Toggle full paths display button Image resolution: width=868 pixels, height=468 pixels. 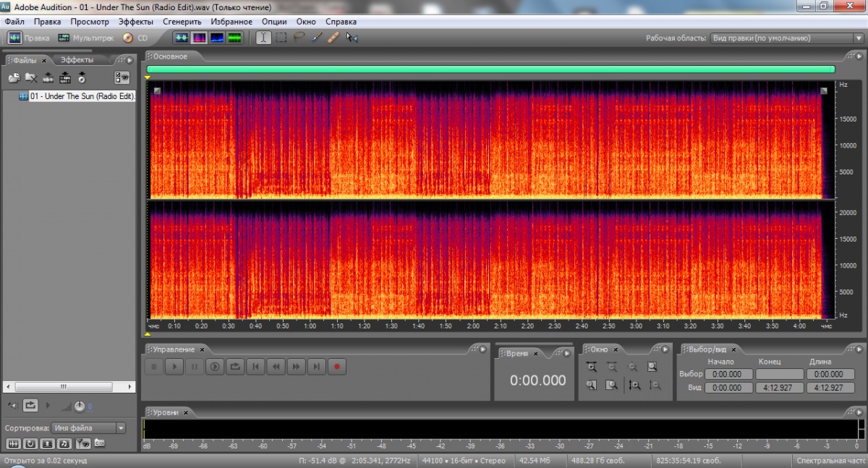(x=100, y=443)
